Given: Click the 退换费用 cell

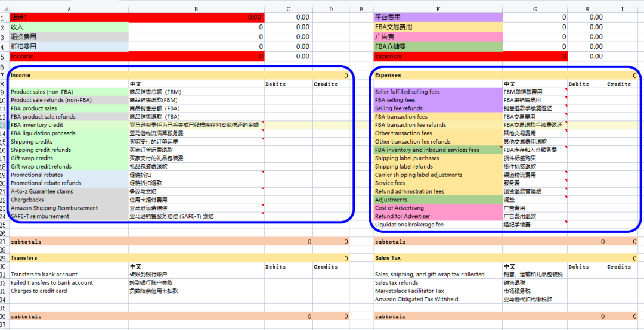Looking at the screenshot, I should point(69,37).
